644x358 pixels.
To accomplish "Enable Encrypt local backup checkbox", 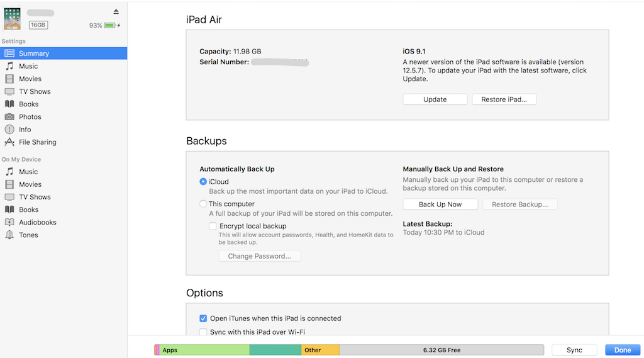I will coord(213,226).
